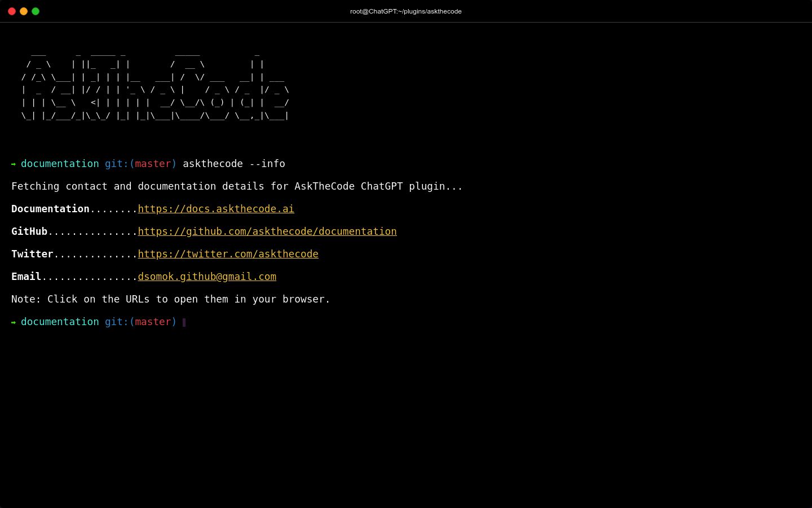Click the terminal cursor at the last prompt

point(184,322)
